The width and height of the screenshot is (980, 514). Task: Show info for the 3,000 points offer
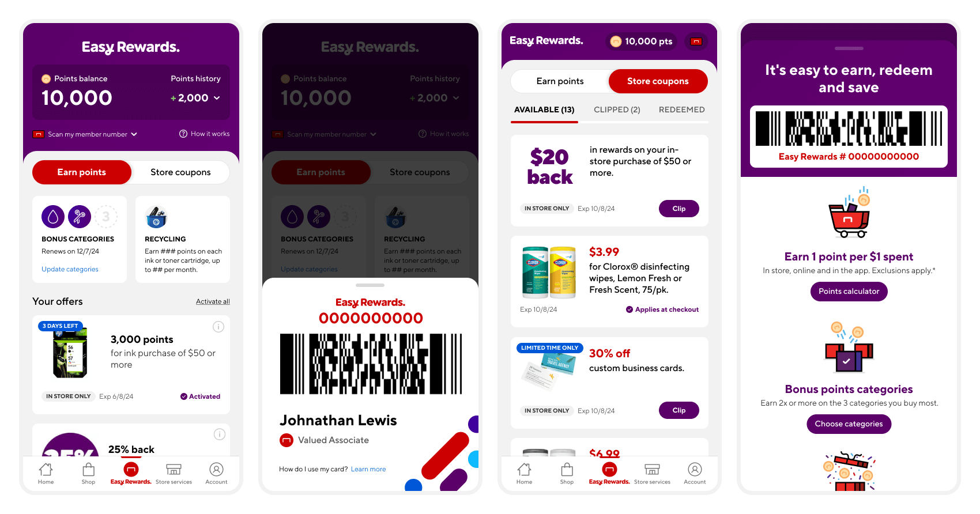[x=218, y=327]
